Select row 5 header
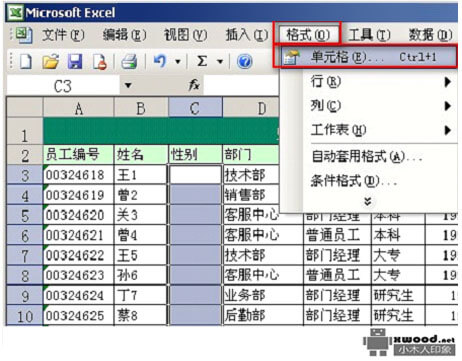The height and width of the screenshot is (361, 462). 25,215
